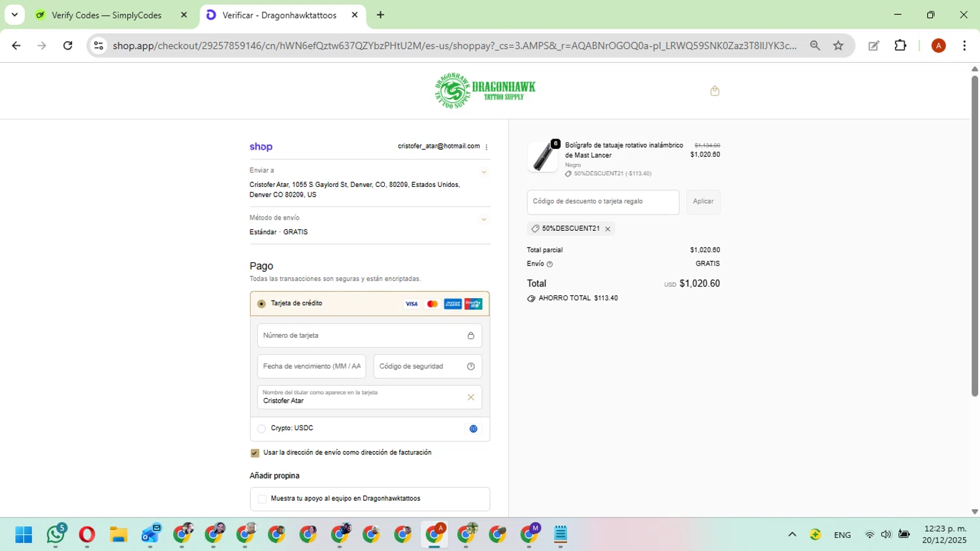Open the network Wi-Fi tray icon

(x=870, y=535)
